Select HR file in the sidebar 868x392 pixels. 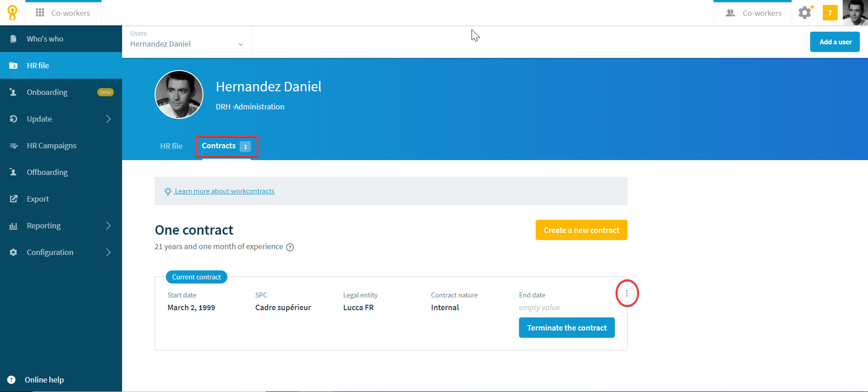pos(61,66)
